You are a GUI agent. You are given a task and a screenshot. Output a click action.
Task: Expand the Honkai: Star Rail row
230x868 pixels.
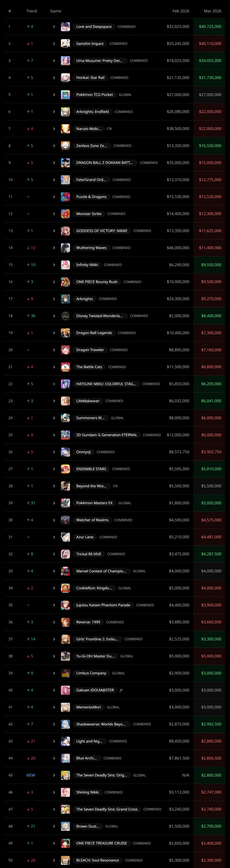pos(54,78)
